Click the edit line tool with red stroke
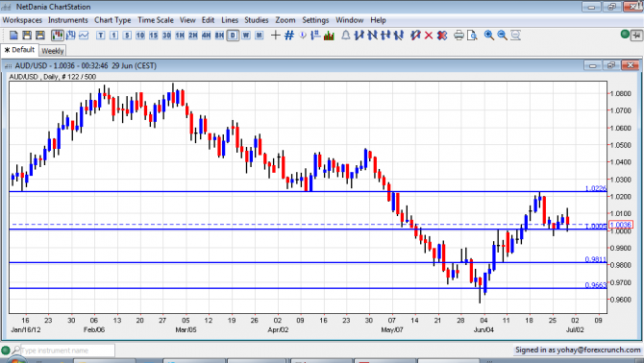644x363 pixels. click(415, 36)
